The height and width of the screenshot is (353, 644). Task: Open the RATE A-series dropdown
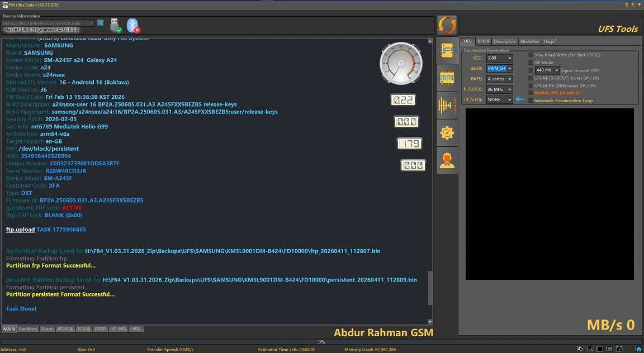(499, 79)
